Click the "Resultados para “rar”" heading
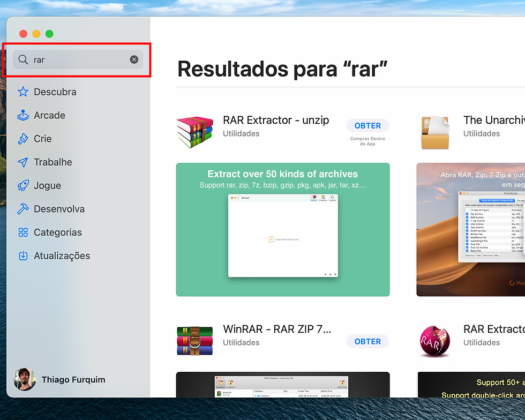This screenshot has height=420, width=525. [282, 69]
